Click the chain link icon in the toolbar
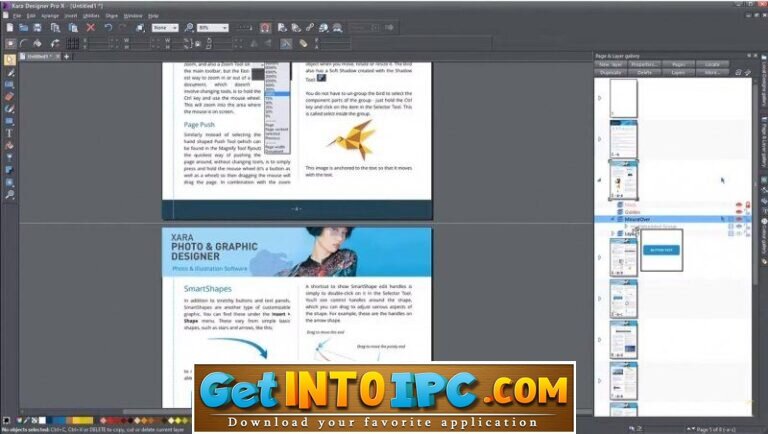Viewport: 768px width, 434px height. click(310, 28)
